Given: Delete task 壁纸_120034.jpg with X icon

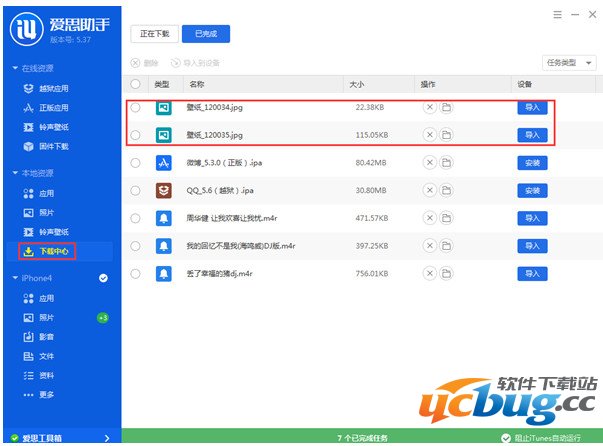Looking at the screenshot, I should tap(430, 107).
